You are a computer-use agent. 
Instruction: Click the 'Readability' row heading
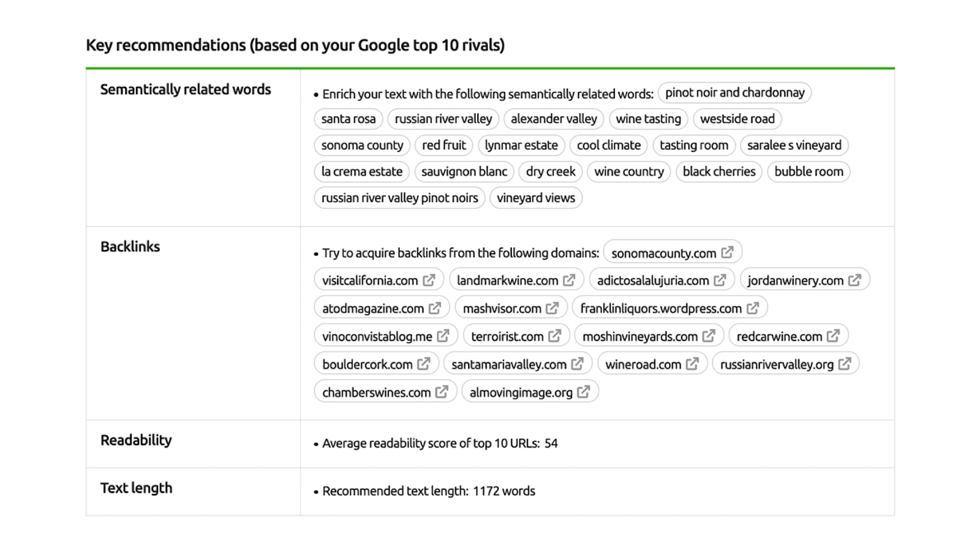click(x=135, y=440)
